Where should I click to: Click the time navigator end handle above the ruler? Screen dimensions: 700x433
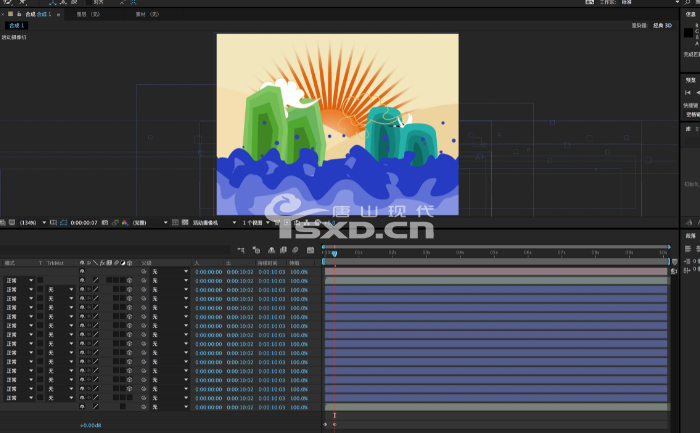tap(669, 247)
